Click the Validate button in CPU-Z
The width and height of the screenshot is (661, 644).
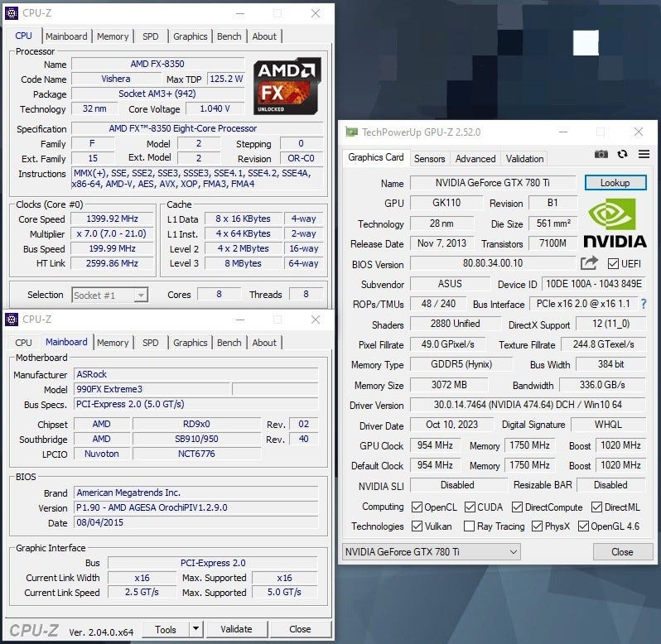[237, 629]
